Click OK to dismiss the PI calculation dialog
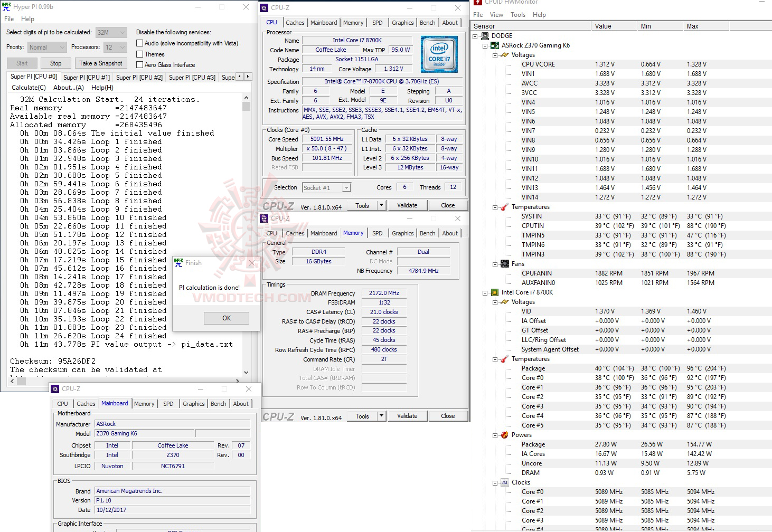The width and height of the screenshot is (772, 532). tap(226, 318)
